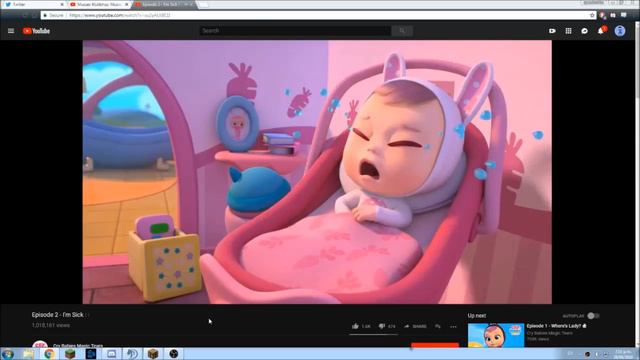The width and height of the screenshot is (640, 360).
Task: Click the first browser extension icon
Action: (603, 15)
